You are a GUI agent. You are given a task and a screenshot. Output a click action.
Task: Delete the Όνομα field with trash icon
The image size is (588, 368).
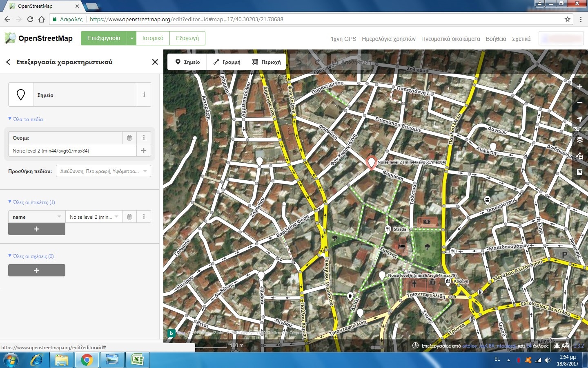[129, 138]
